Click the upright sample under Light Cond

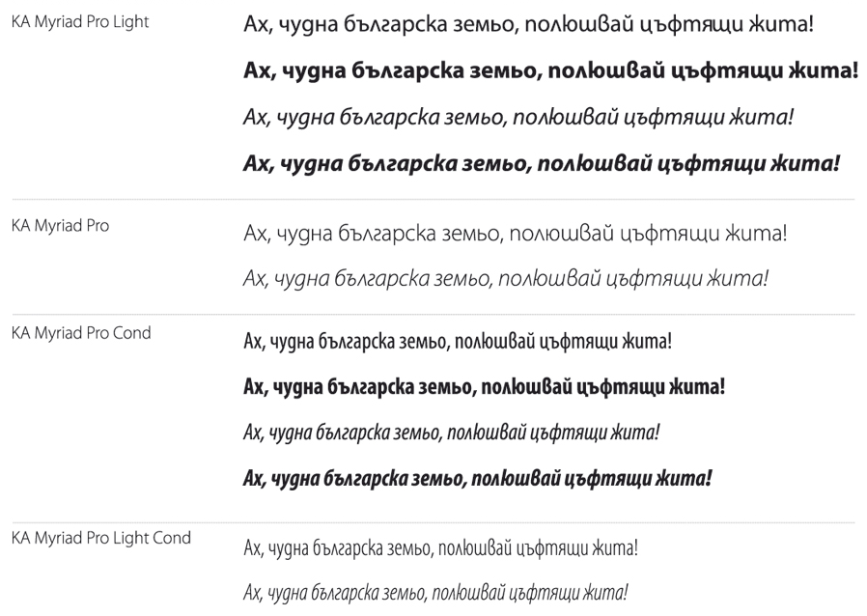pos(440,548)
